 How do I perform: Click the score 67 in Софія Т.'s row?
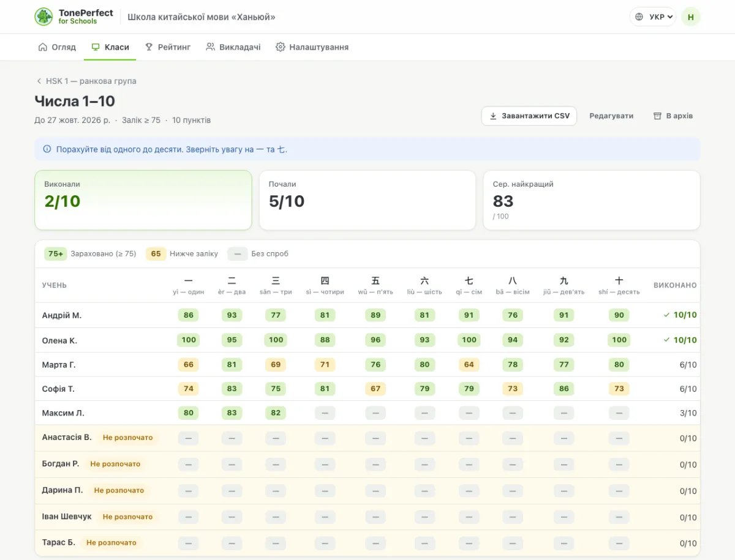pyautogui.click(x=375, y=389)
